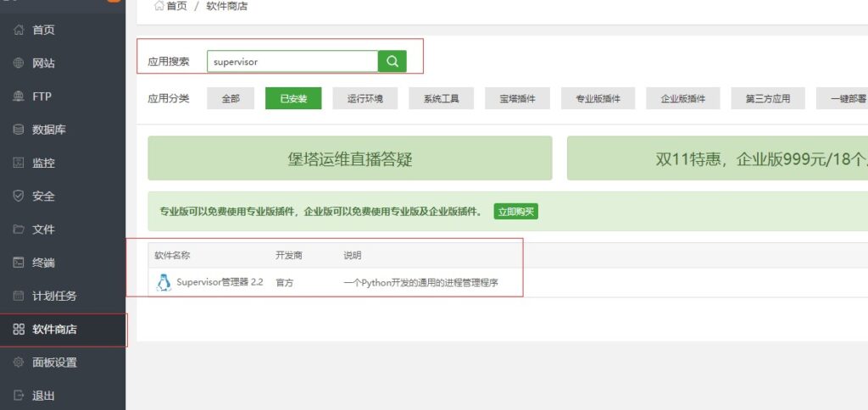Click 官方 in Supervisor row

pyautogui.click(x=285, y=282)
